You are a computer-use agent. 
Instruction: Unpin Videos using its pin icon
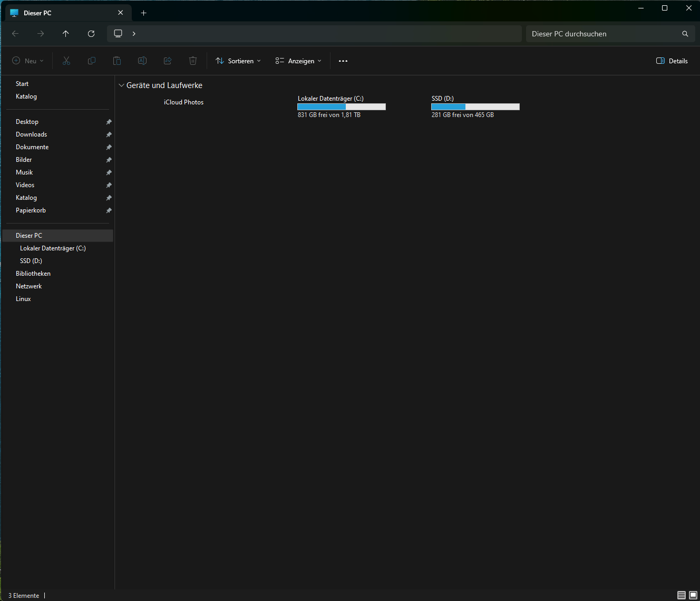tap(109, 185)
